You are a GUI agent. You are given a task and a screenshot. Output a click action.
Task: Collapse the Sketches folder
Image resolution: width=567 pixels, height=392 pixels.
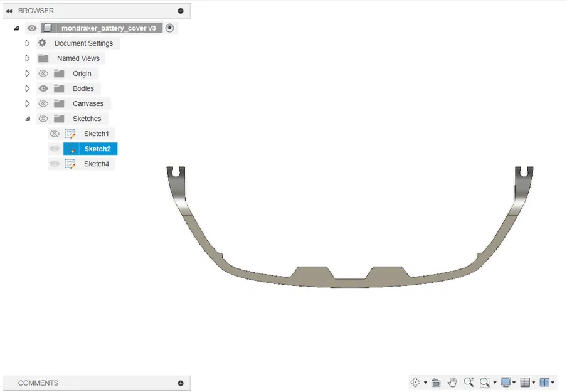pyautogui.click(x=27, y=118)
